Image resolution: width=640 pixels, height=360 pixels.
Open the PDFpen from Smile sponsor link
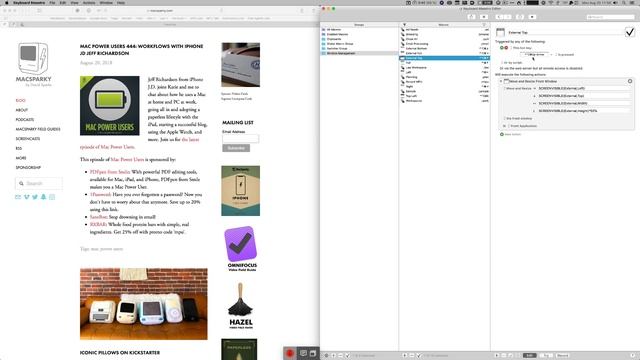[110, 172]
